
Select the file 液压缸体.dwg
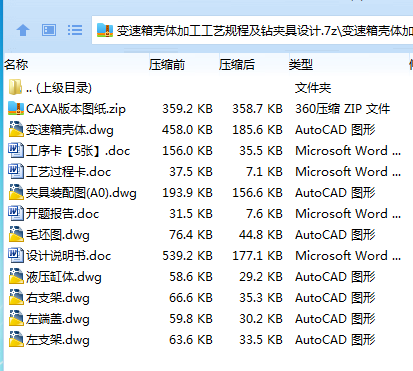pos(64,277)
